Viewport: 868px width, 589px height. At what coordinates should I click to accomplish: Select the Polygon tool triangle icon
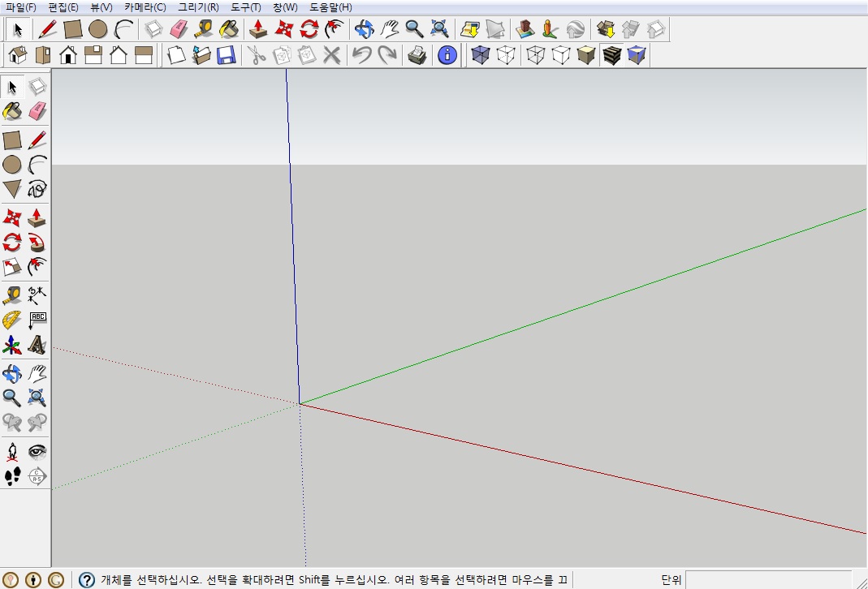pyautogui.click(x=12, y=188)
